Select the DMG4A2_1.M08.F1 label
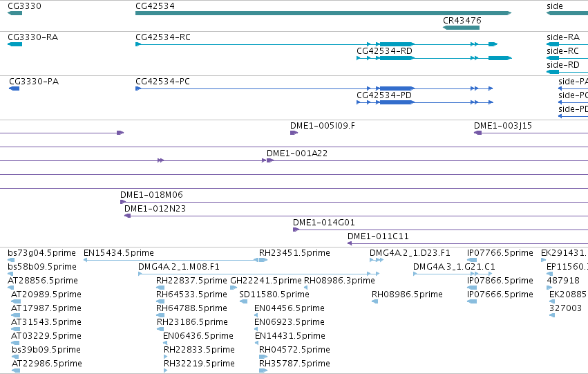588x374 pixels. [178, 267]
